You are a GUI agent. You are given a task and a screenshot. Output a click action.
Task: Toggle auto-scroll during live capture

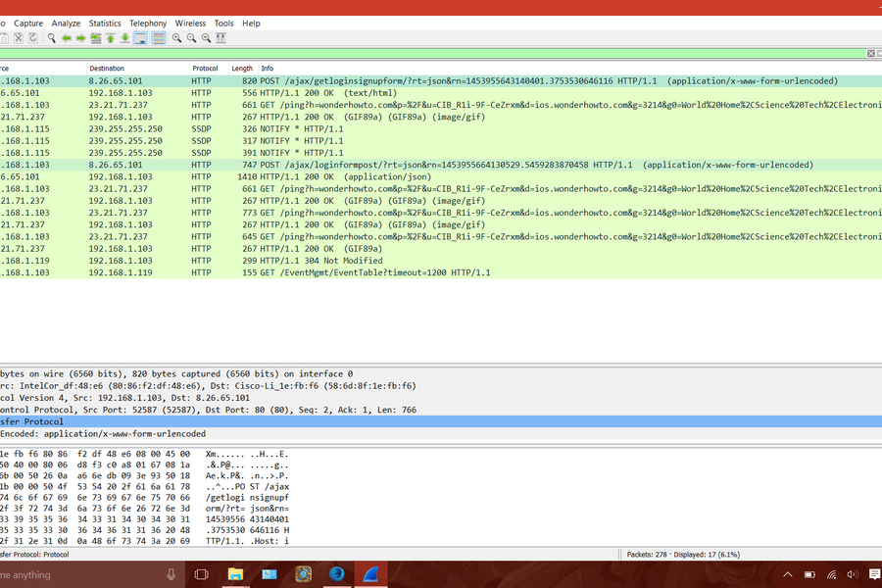(x=140, y=37)
